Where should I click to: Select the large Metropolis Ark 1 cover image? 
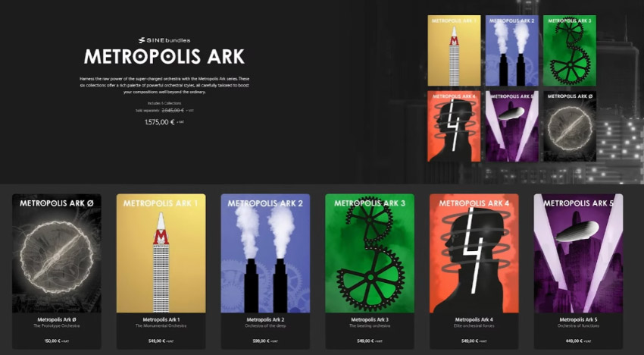pyautogui.click(x=161, y=253)
